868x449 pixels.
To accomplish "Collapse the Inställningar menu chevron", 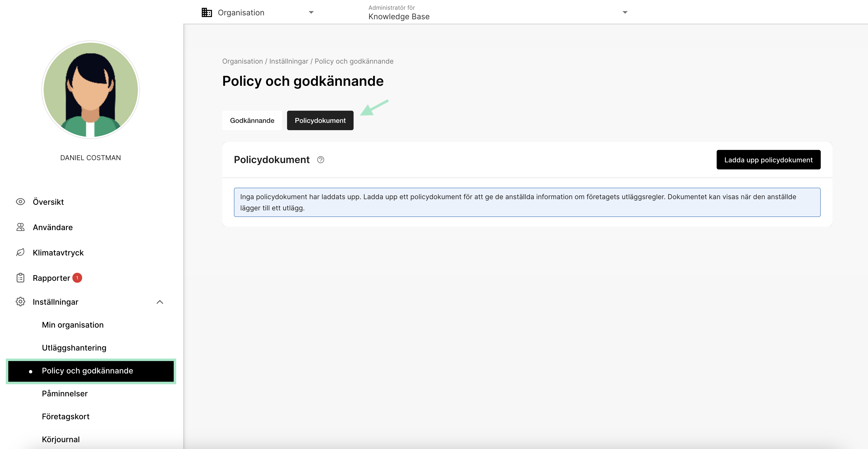I will [x=160, y=302].
